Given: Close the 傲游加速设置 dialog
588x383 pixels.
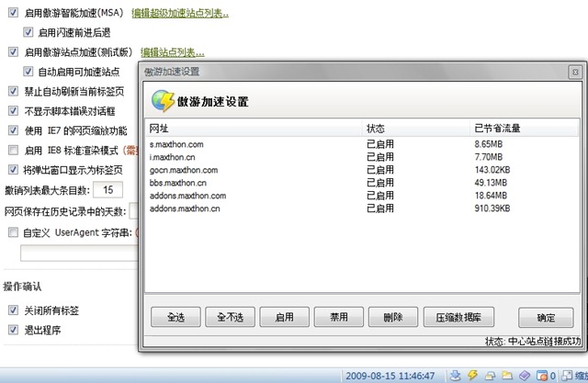Looking at the screenshot, I should pyautogui.click(x=575, y=72).
